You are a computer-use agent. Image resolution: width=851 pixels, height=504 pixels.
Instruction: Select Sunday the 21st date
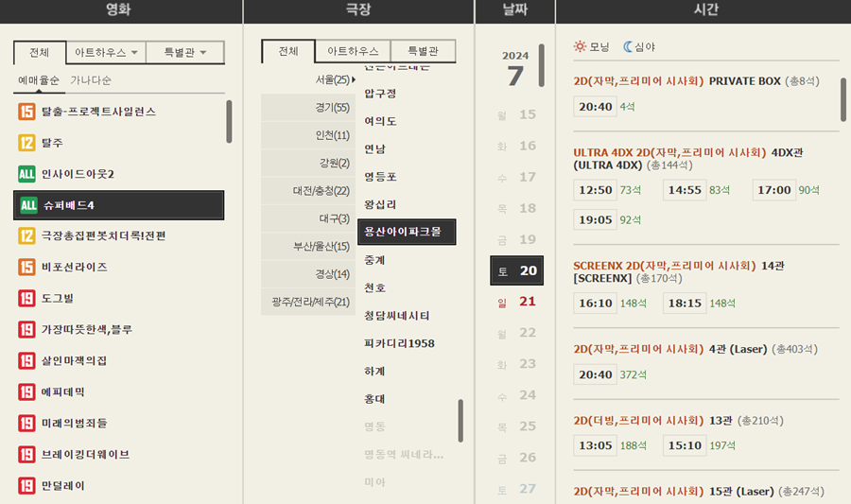[516, 302]
